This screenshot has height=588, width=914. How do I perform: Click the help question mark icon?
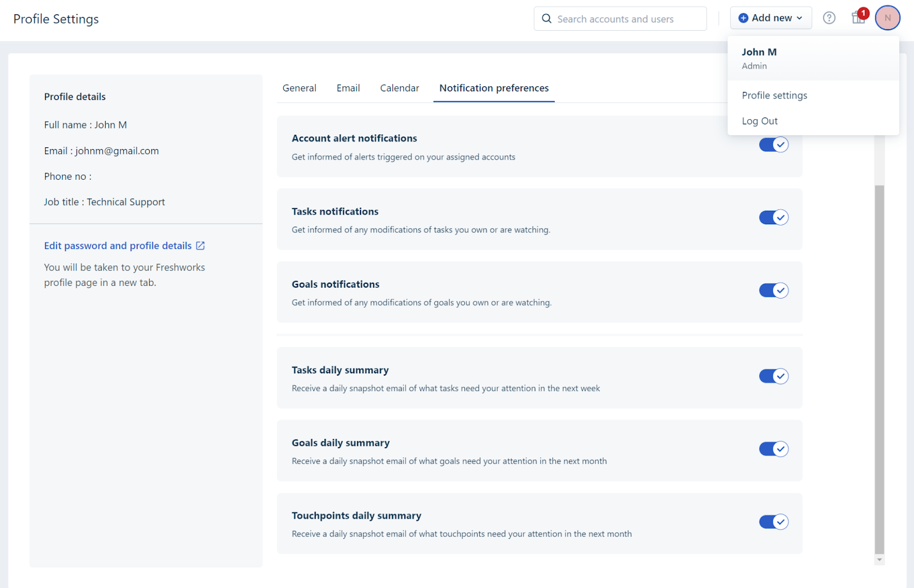tap(829, 18)
